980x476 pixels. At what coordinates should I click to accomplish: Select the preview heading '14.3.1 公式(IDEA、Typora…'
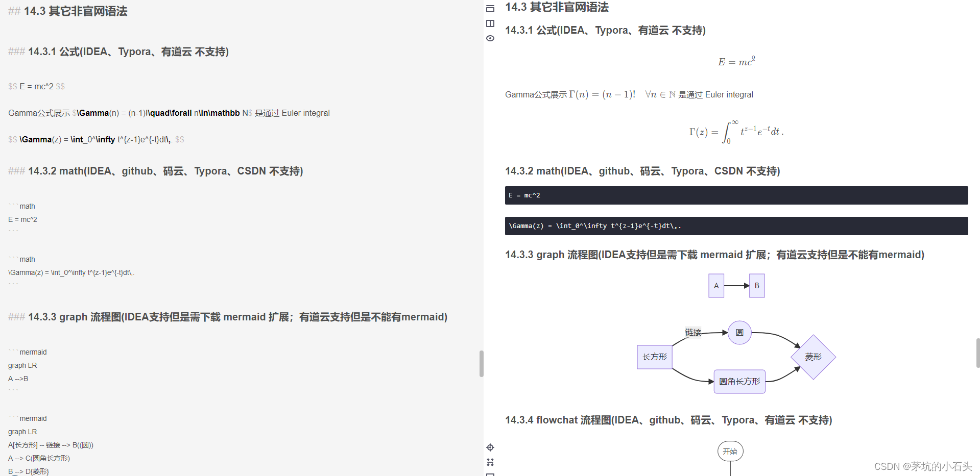click(x=605, y=30)
